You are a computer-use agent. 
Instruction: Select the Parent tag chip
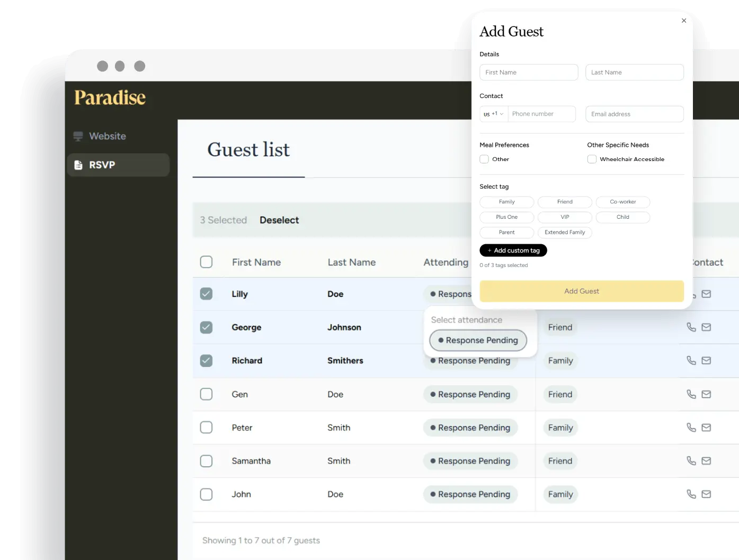507,233
